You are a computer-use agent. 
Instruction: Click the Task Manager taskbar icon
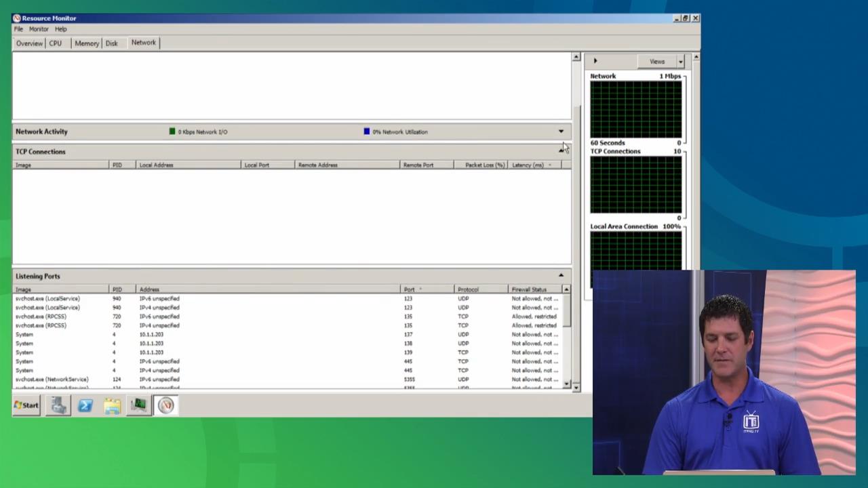[x=139, y=405]
